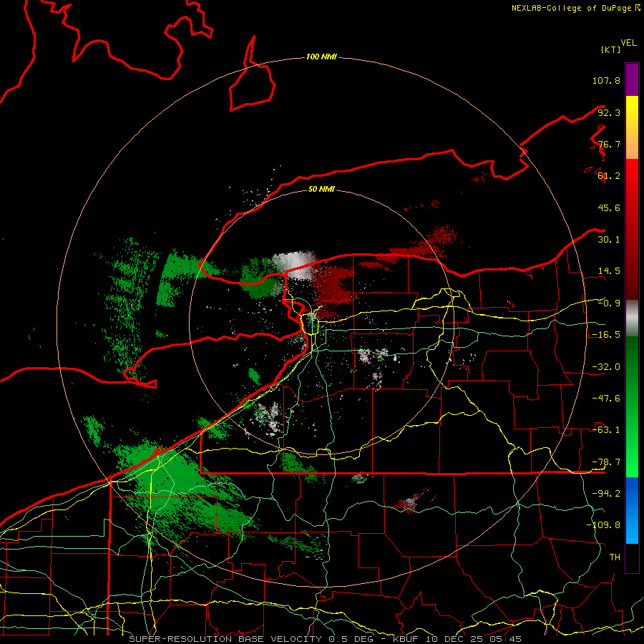Click the -63.1 velocity scale value
Image resolution: width=644 pixels, height=644 pixels.
click(x=606, y=430)
